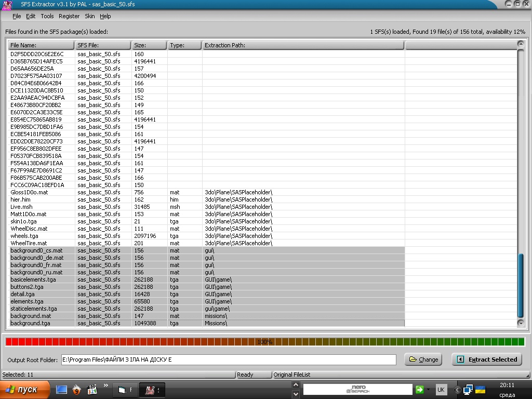Select the Matt1D0o.mat file row
The image size is (532, 399).
(x=206, y=214)
